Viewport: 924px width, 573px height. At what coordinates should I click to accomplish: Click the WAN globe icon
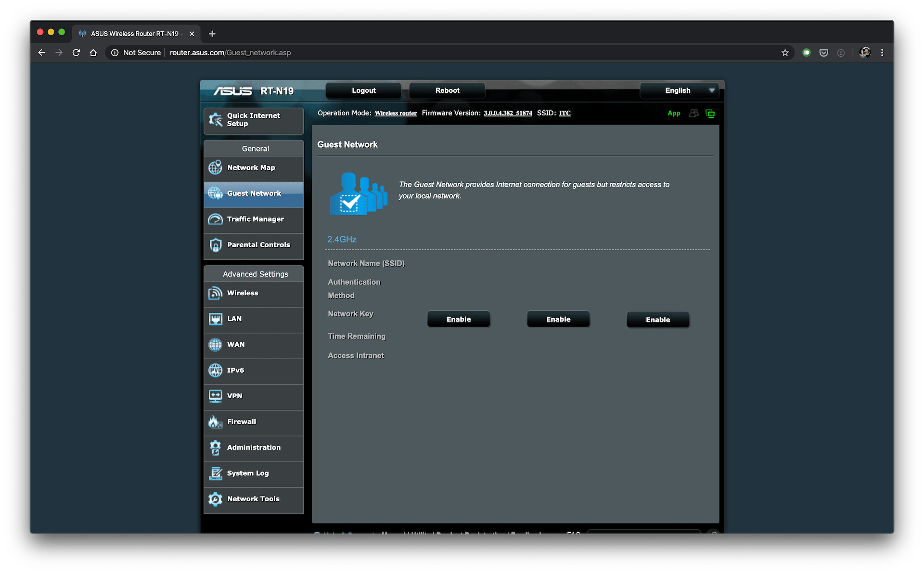[215, 344]
